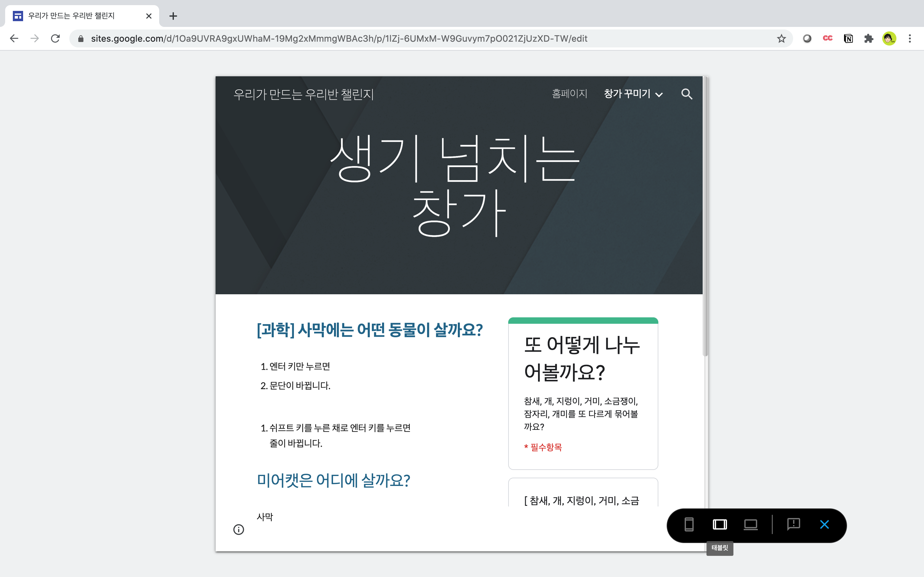
Task: Open Chrome three-dot menu
Action: click(910, 38)
